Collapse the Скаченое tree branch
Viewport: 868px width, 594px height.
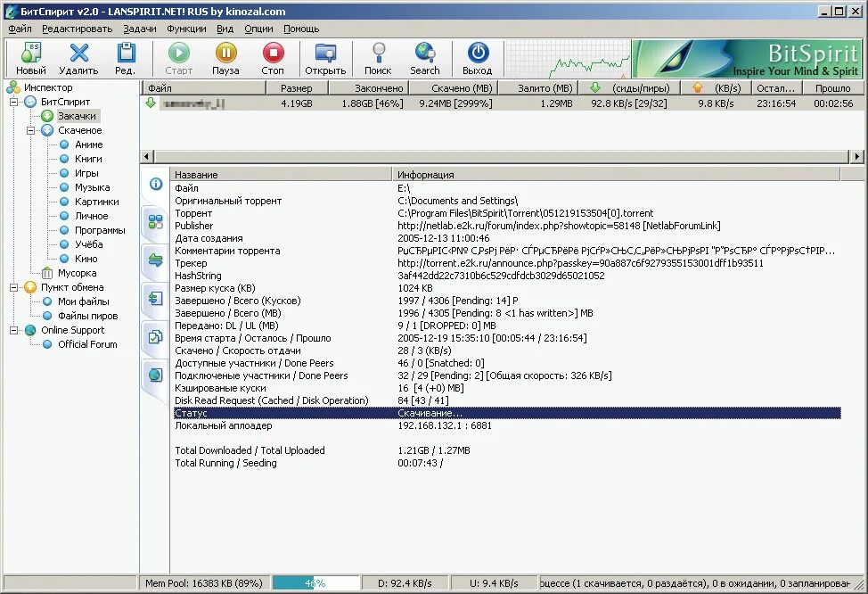point(31,131)
